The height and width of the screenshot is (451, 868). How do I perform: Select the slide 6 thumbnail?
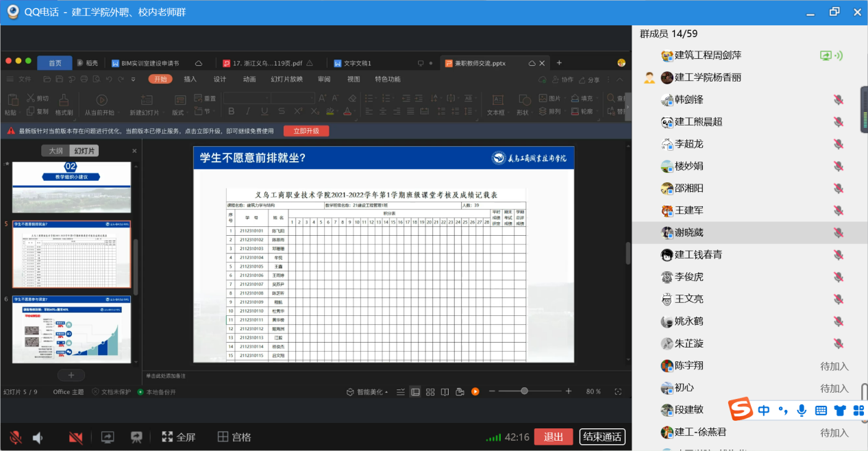click(71, 329)
